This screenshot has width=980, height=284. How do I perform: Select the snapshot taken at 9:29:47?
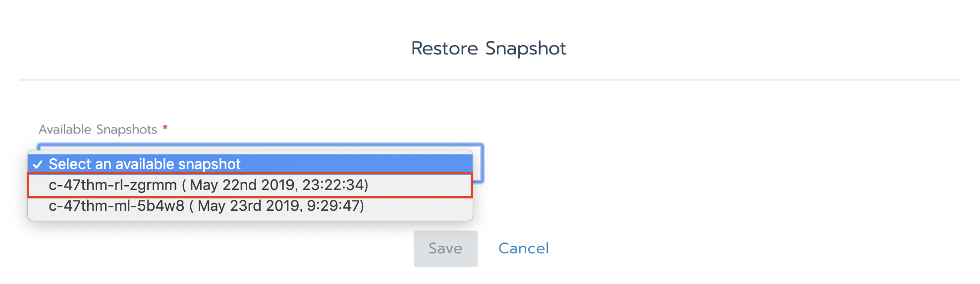pyautogui.click(x=206, y=206)
